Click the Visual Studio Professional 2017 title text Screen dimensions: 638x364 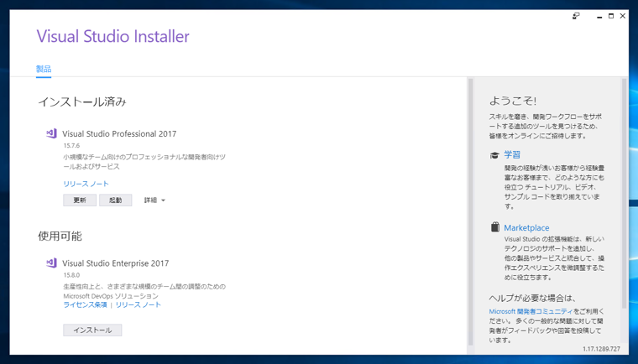tap(119, 134)
